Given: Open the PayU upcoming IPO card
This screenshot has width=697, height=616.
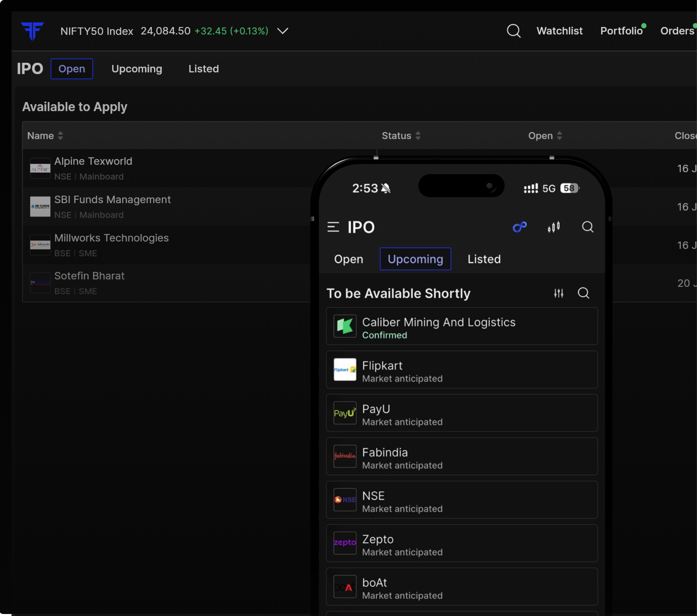Looking at the screenshot, I should click(x=462, y=413).
